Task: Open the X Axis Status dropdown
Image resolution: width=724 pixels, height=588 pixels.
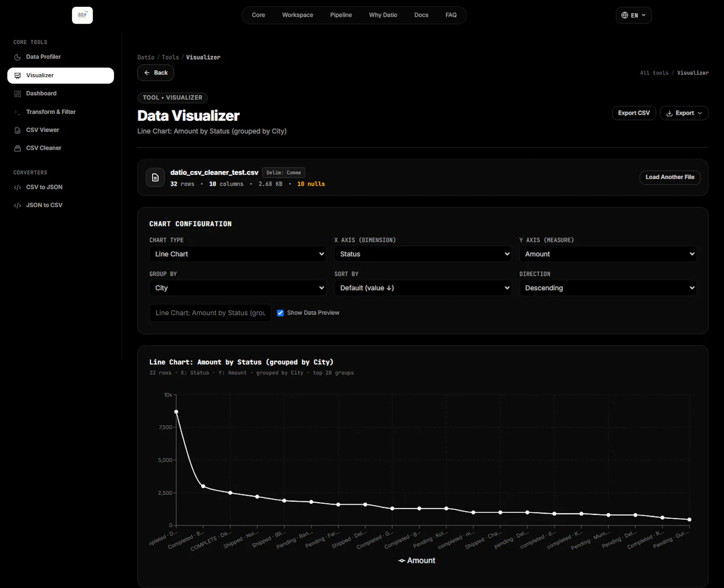Action: 423,254
